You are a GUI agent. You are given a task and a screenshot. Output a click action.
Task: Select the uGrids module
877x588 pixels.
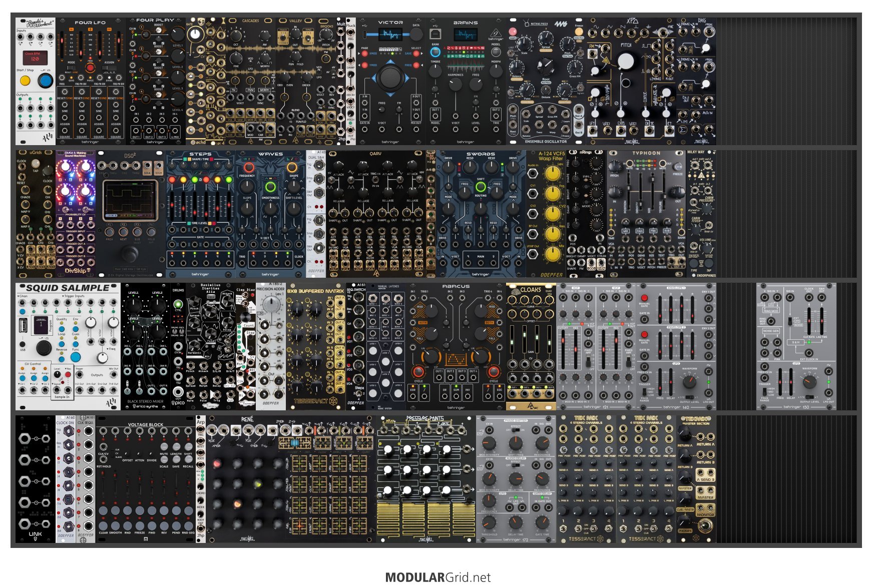(x=36, y=214)
